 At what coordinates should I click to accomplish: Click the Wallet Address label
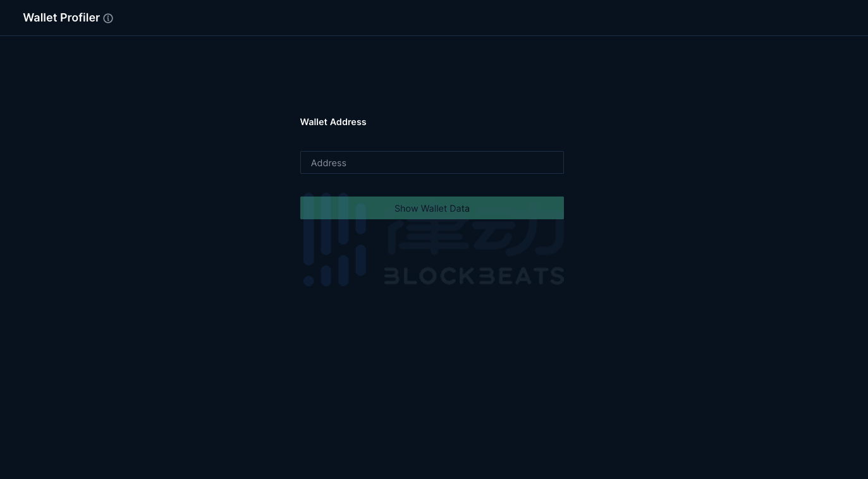coord(333,122)
